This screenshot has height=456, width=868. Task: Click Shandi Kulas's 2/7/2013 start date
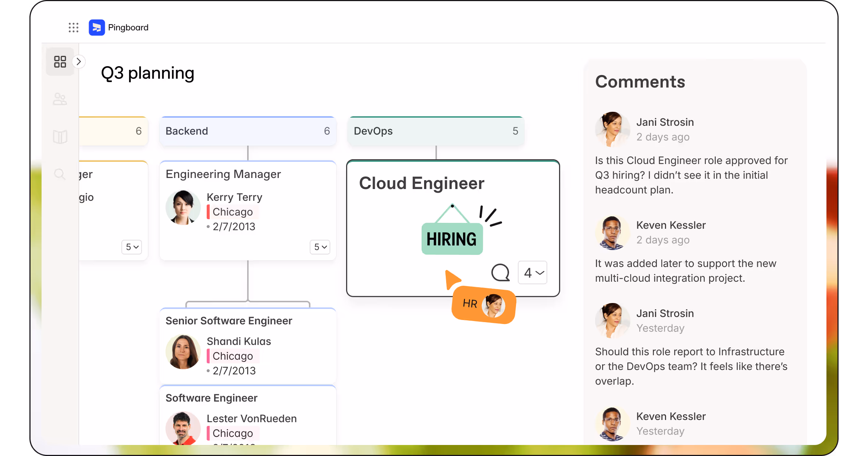[x=234, y=371]
